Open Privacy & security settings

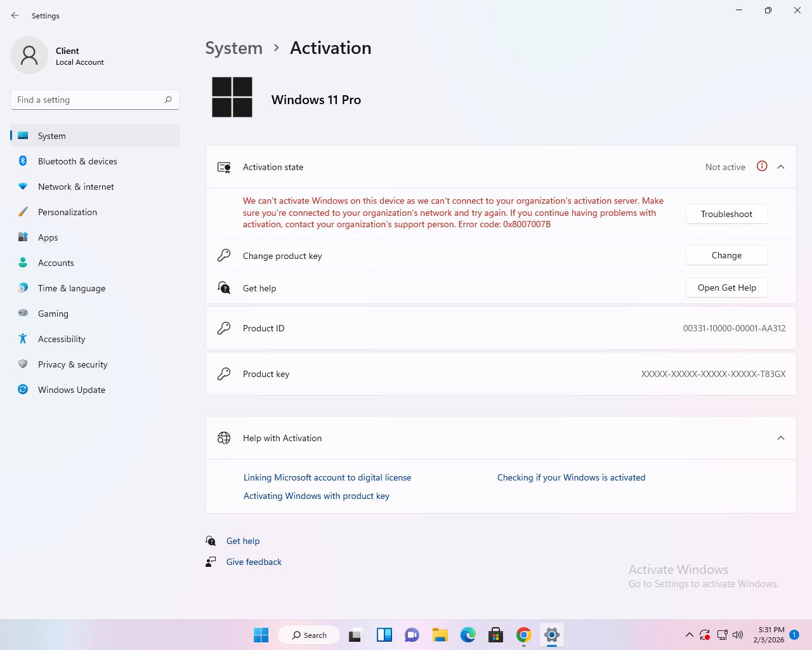95,364
